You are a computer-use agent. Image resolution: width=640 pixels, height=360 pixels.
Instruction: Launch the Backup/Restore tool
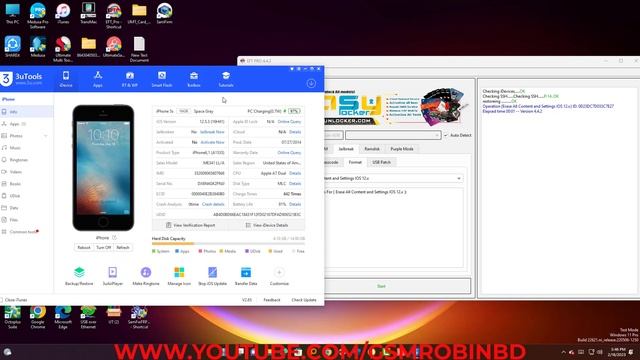[79, 276]
